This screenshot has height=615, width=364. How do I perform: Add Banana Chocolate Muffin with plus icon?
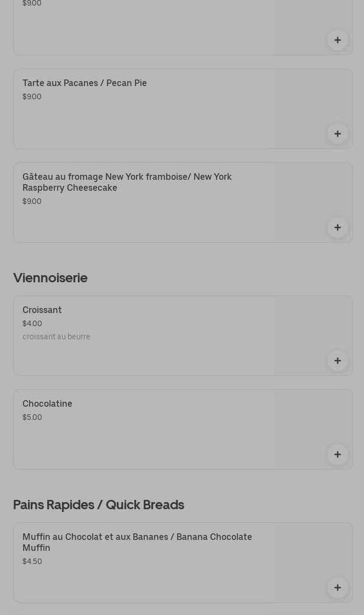pyautogui.click(x=337, y=588)
